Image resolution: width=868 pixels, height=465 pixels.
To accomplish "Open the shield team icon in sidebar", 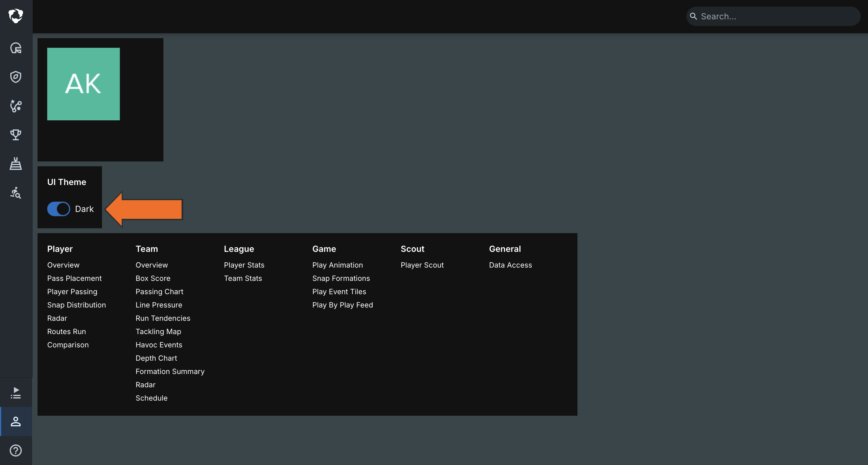I will [16, 77].
